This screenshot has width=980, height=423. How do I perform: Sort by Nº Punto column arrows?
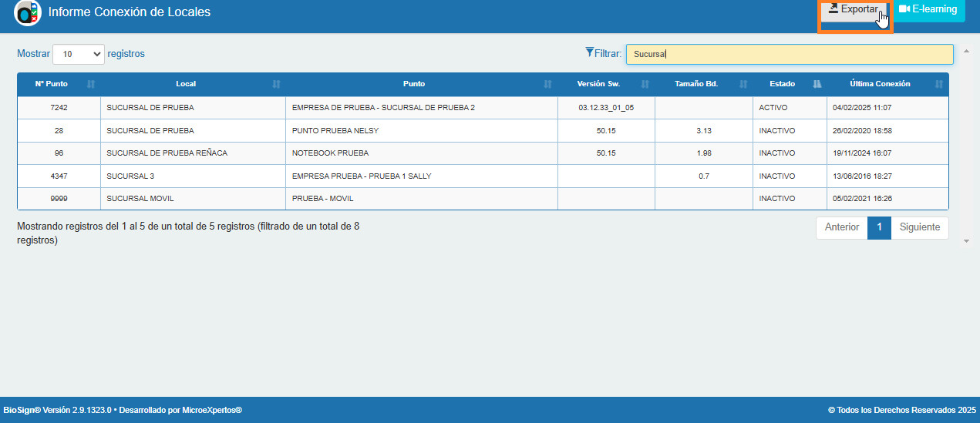tap(91, 84)
